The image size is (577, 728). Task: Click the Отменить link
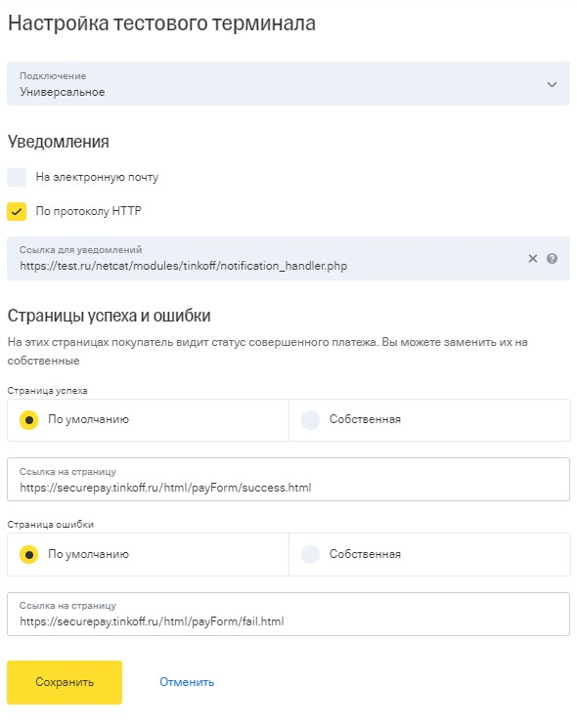[x=187, y=682]
